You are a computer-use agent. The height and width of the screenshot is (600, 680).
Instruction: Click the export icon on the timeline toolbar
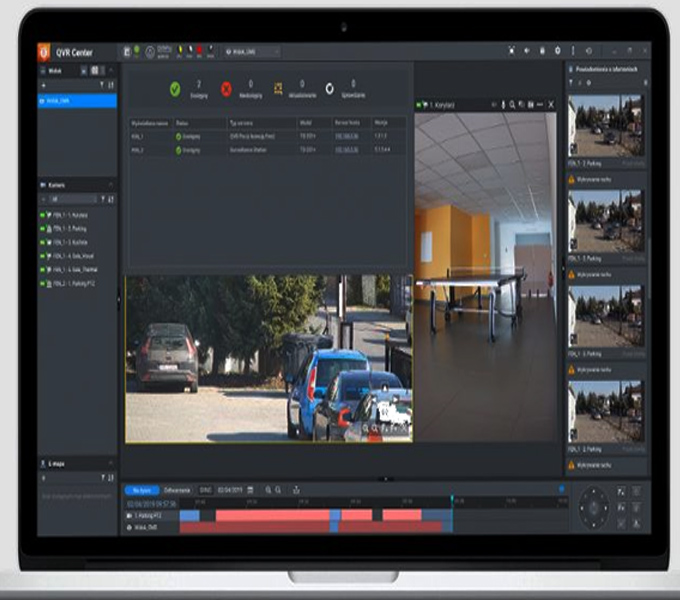tap(295, 490)
